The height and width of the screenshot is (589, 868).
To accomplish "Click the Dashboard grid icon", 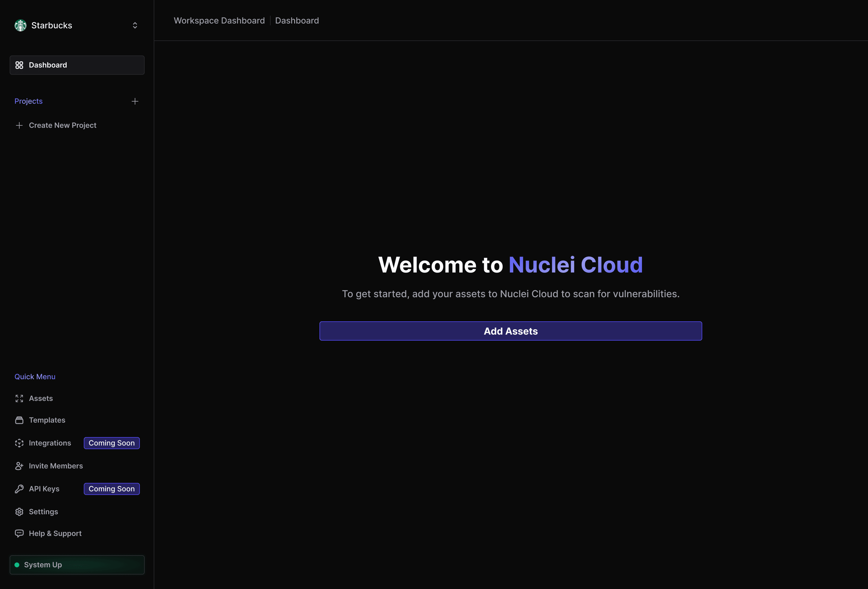I will pos(19,65).
